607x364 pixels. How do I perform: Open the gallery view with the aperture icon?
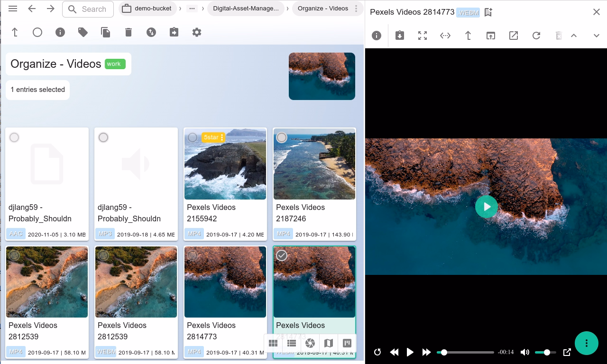(310, 343)
